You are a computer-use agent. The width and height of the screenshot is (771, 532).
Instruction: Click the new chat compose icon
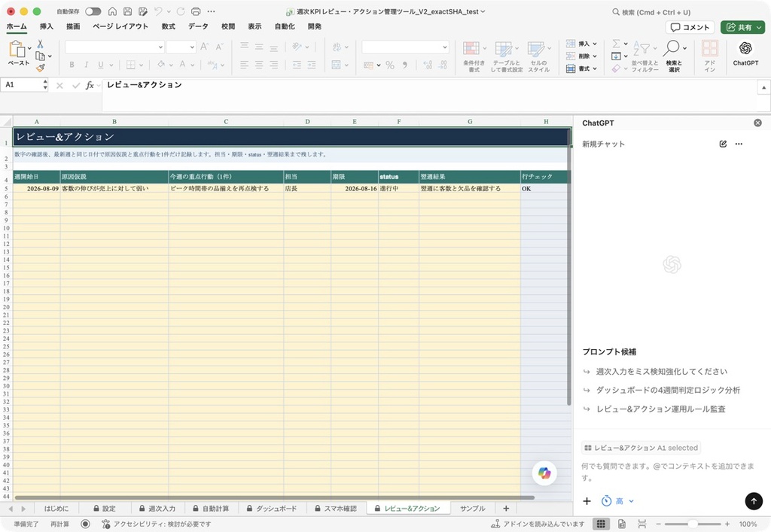click(x=723, y=144)
